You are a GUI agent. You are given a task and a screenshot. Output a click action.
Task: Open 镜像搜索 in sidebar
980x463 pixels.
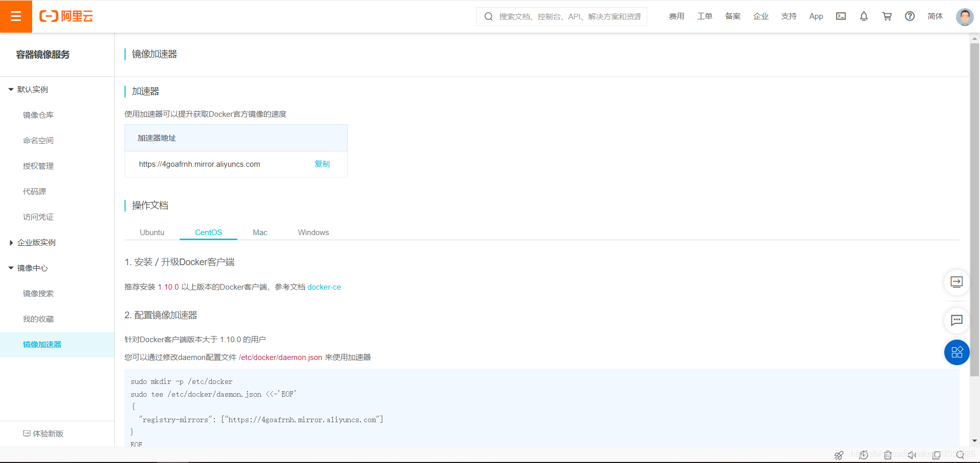pyautogui.click(x=38, y=293)
